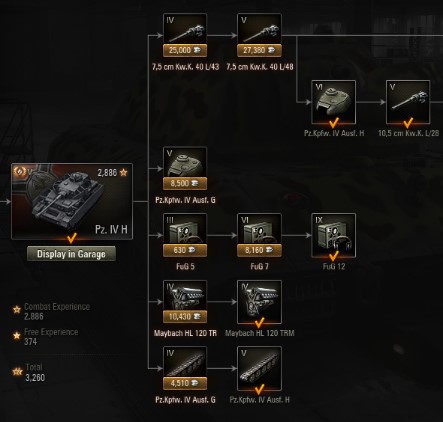
Task: Select the FuG 5 radio module
Action: (185, 229)
